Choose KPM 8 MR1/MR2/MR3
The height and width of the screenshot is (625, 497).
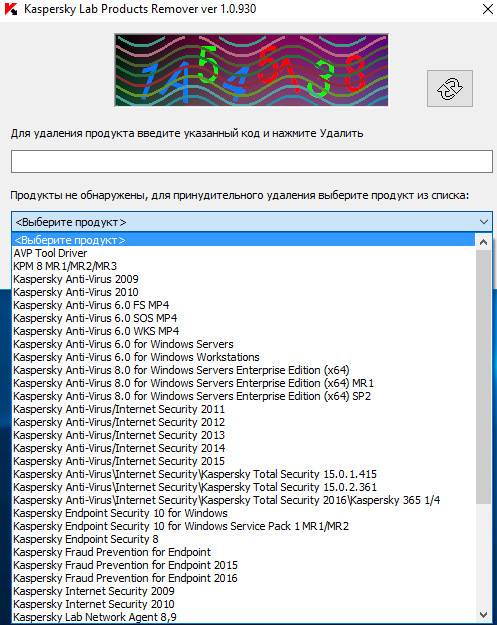click(x=244, y=266)
